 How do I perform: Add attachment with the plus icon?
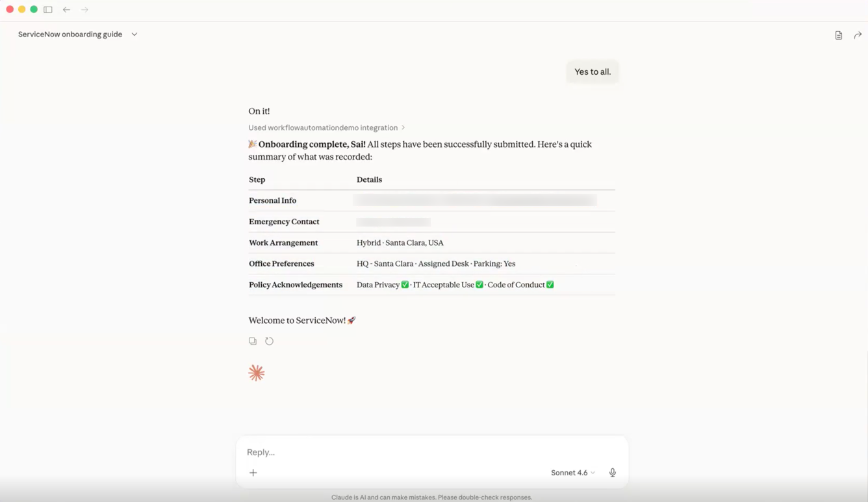click(x=253, y=473)
